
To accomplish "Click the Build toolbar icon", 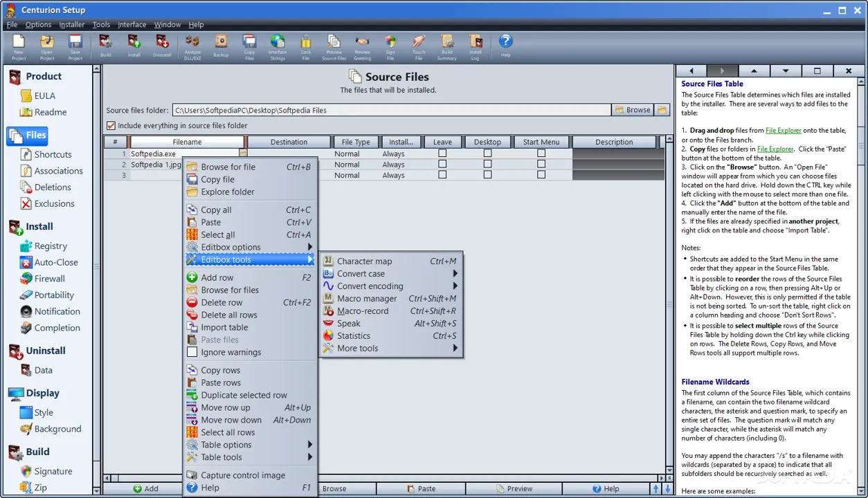I will (105, 46).
